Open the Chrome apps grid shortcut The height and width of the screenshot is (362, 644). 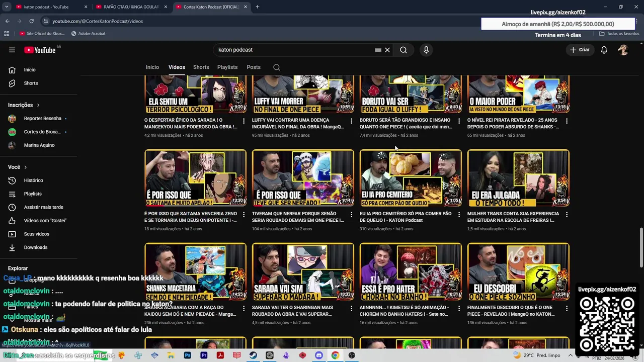[7, 34]
